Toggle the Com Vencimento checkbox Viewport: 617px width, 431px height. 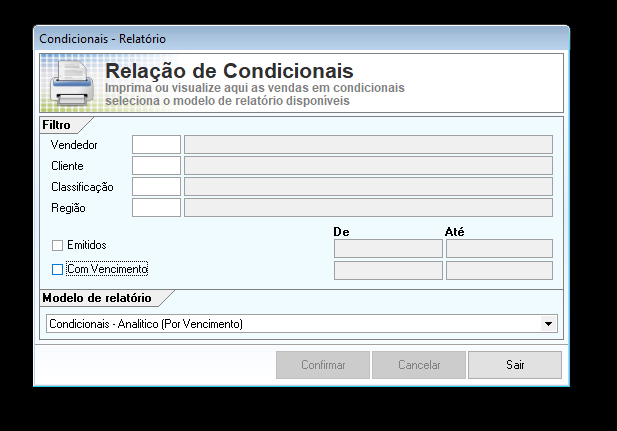(57, 270)
